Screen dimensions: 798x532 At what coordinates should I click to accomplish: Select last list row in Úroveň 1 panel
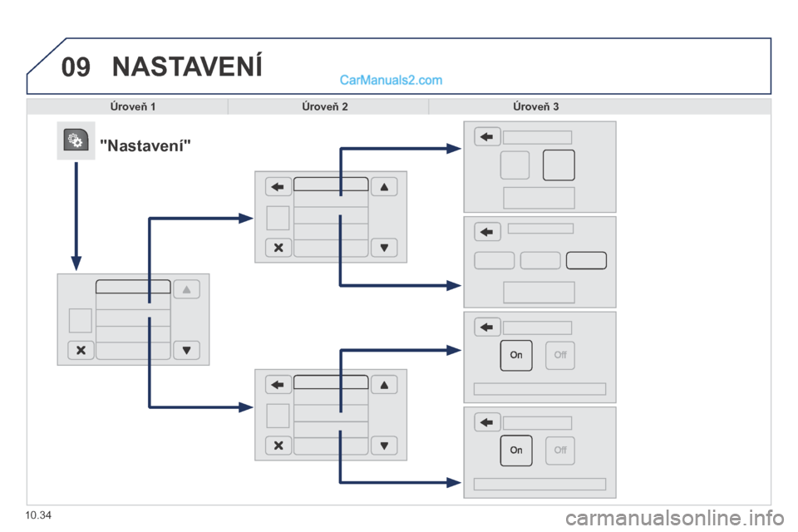coord(133,351)
